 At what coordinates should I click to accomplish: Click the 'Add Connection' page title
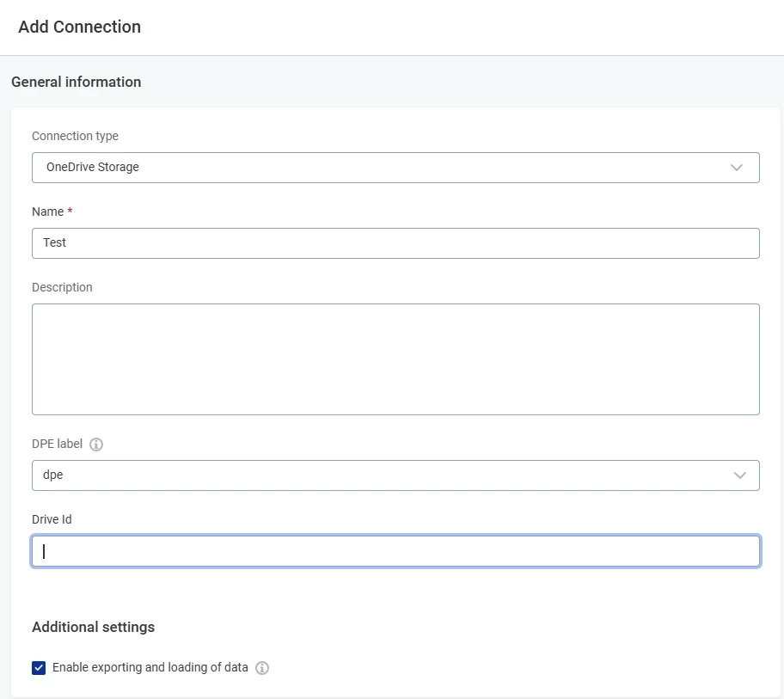click(79, 27)
